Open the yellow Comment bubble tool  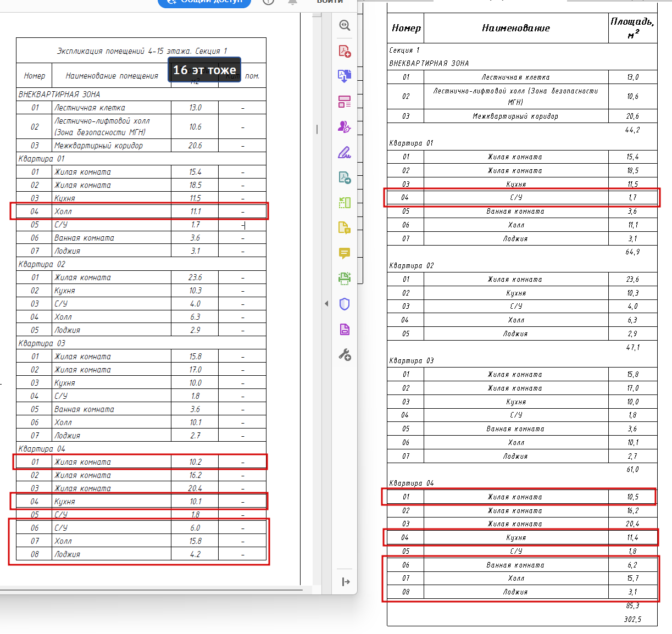point(345,253)
